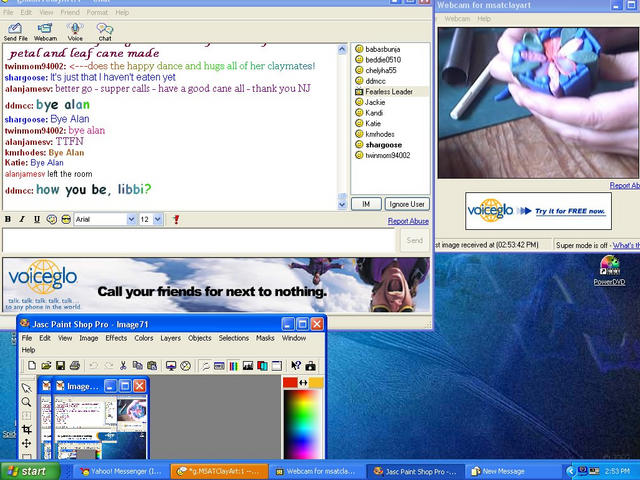Select the red foreground color swatch
640x480 pixels.
click(290, 382)
